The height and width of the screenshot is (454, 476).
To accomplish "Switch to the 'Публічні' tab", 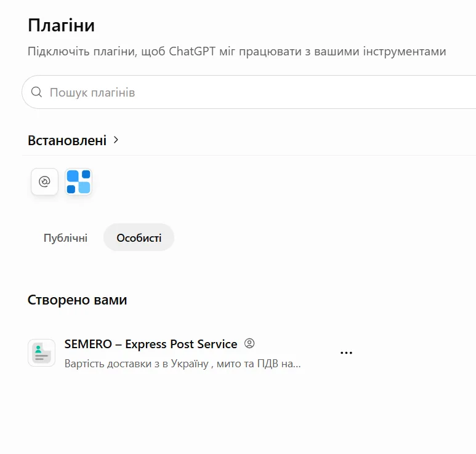I will click(65, 238).
